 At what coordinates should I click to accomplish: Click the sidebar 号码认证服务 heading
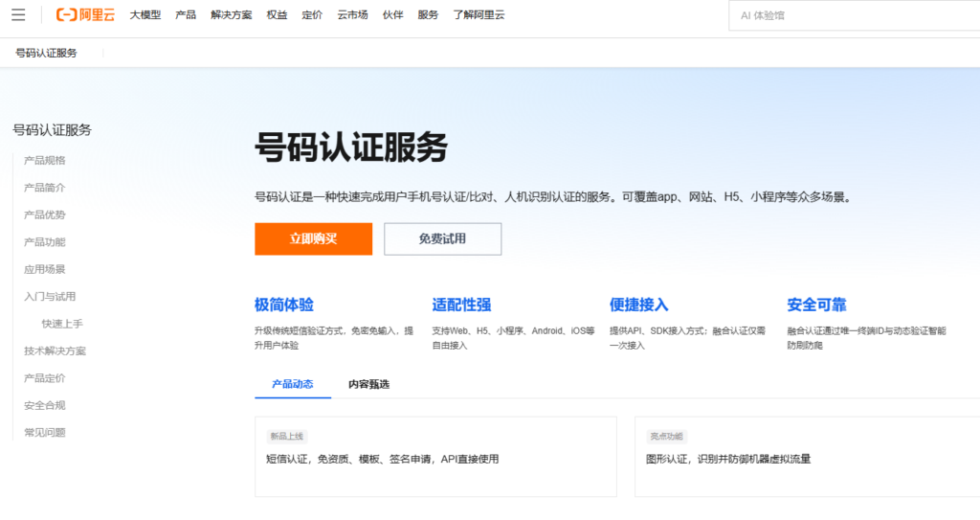[53, 130]
